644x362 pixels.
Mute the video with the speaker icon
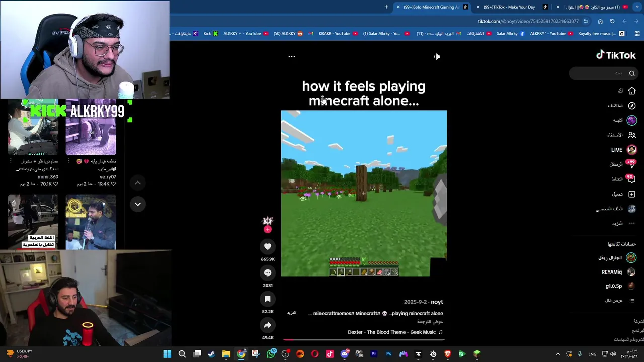coord(437,56)
